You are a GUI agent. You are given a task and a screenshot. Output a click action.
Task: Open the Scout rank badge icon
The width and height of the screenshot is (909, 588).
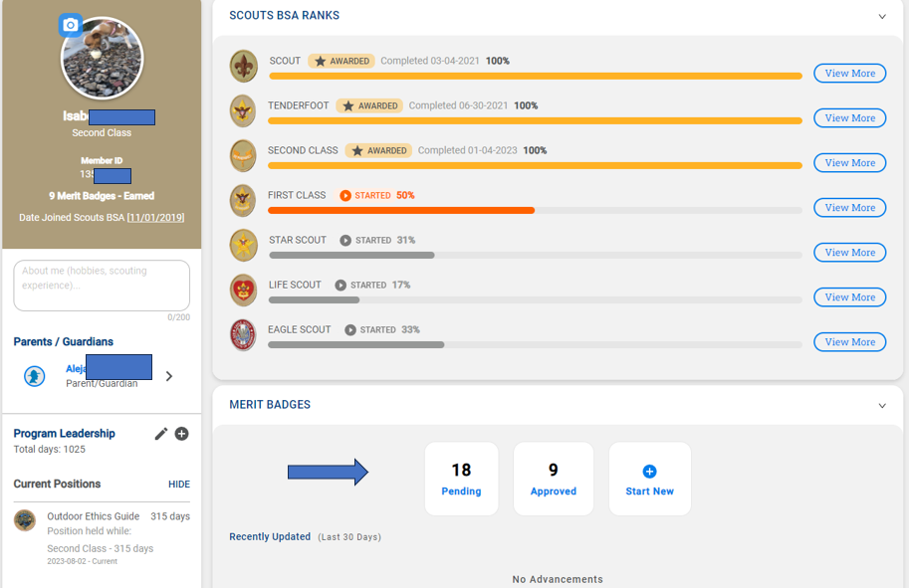pos(244,66)
